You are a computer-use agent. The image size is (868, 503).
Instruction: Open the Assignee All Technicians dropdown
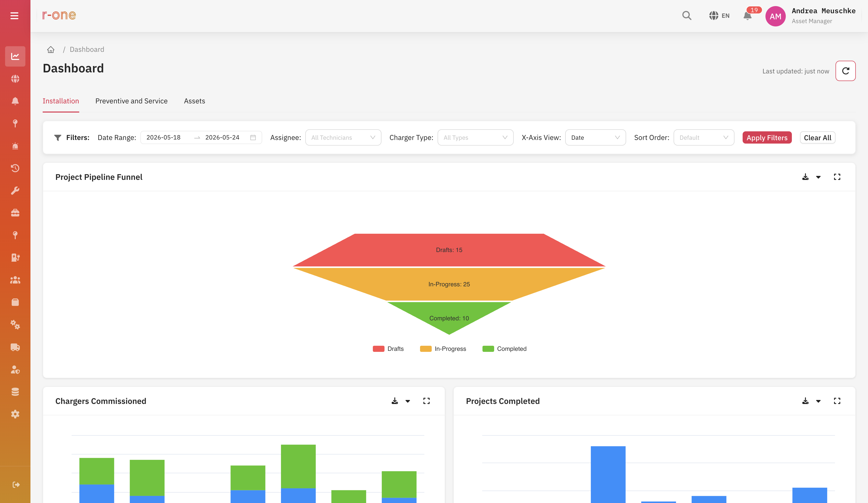(343, 137)
